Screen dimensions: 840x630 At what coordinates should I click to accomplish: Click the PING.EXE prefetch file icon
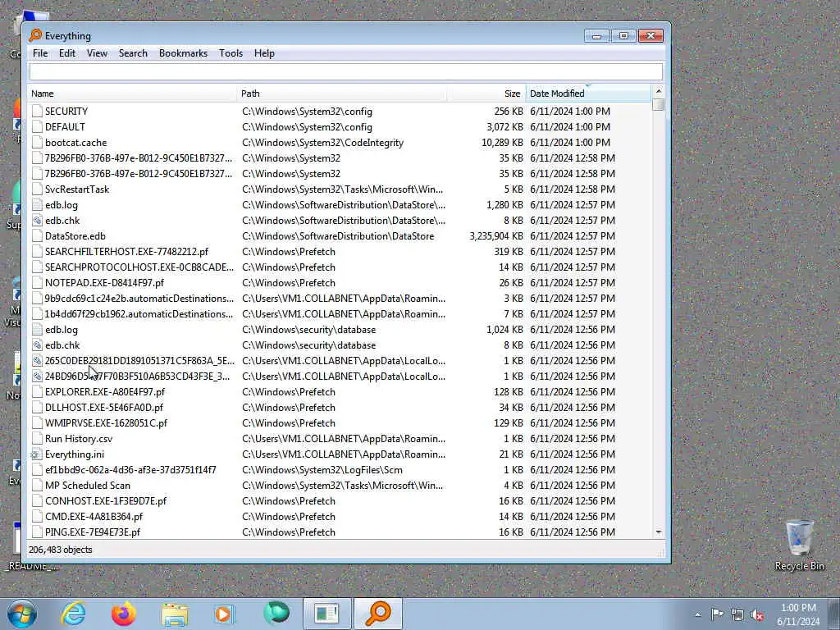point(37,532)
